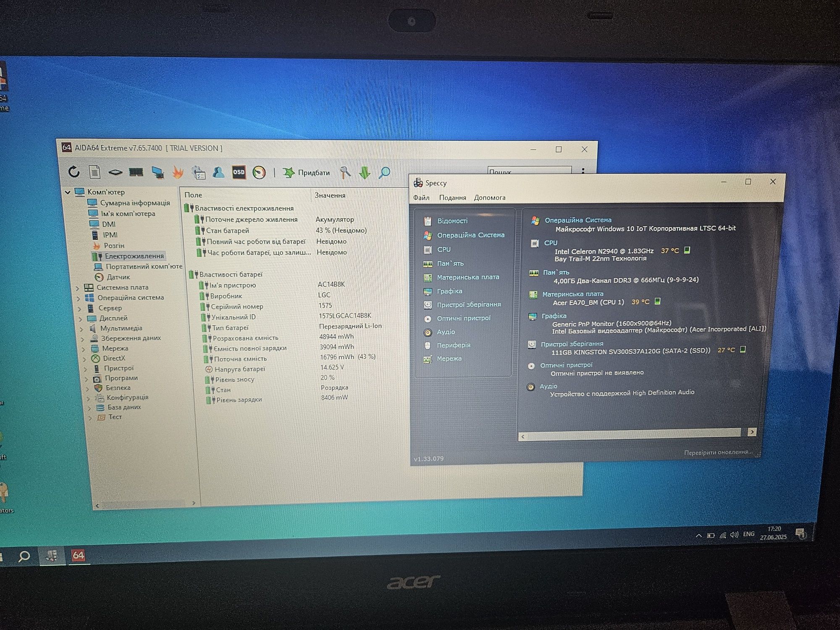Select the База даних tree item
The image size is (840, 630).
pos(124,407)
